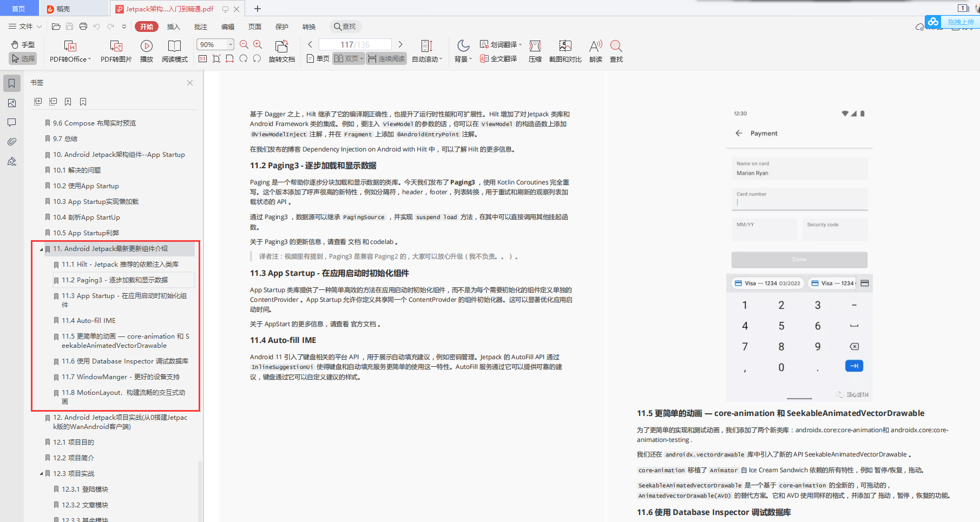Collapse the 12.3 项目实战 bookmark node
980x522 pixels.
click(41, 474)
